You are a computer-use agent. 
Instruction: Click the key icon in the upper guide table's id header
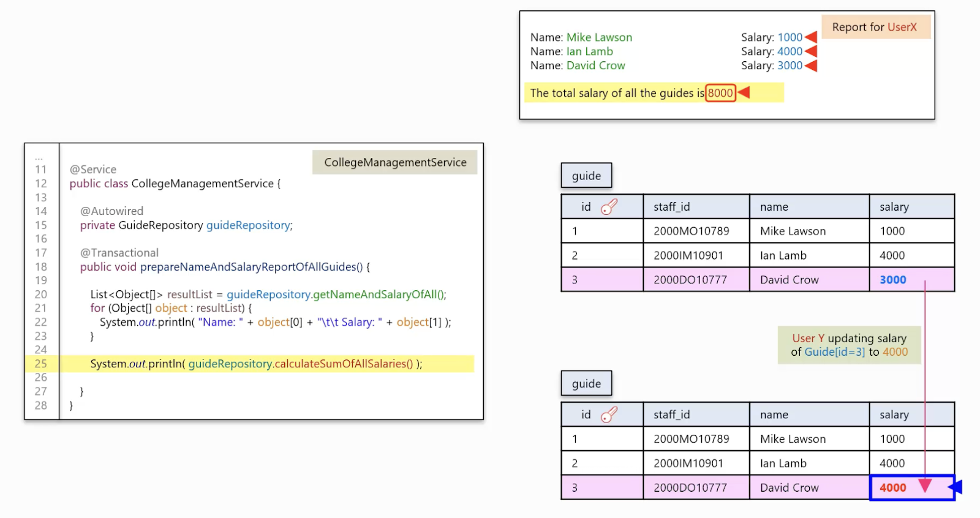tap(609, 207)
